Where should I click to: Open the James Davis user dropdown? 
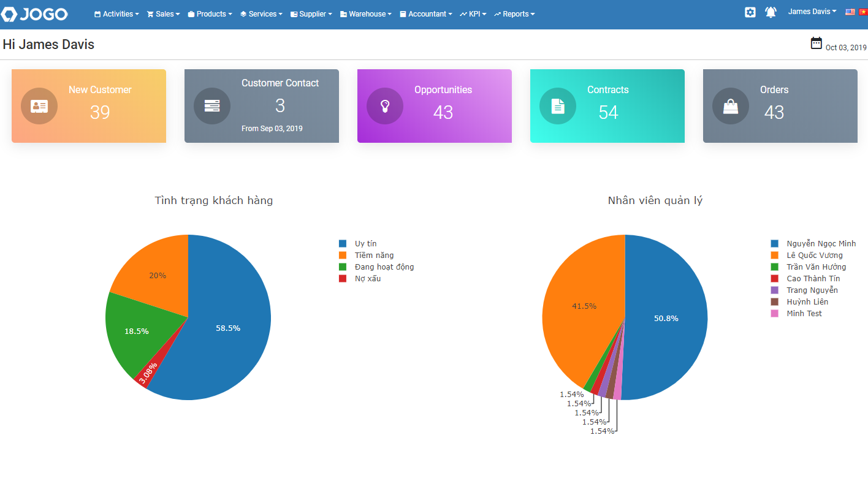point(812,12)
